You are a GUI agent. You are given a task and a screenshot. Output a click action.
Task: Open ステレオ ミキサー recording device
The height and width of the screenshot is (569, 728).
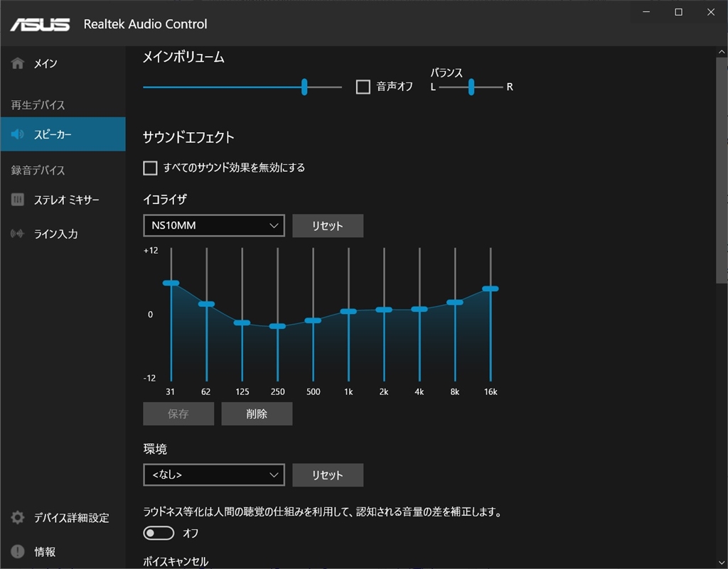click(x=63, y=200)
